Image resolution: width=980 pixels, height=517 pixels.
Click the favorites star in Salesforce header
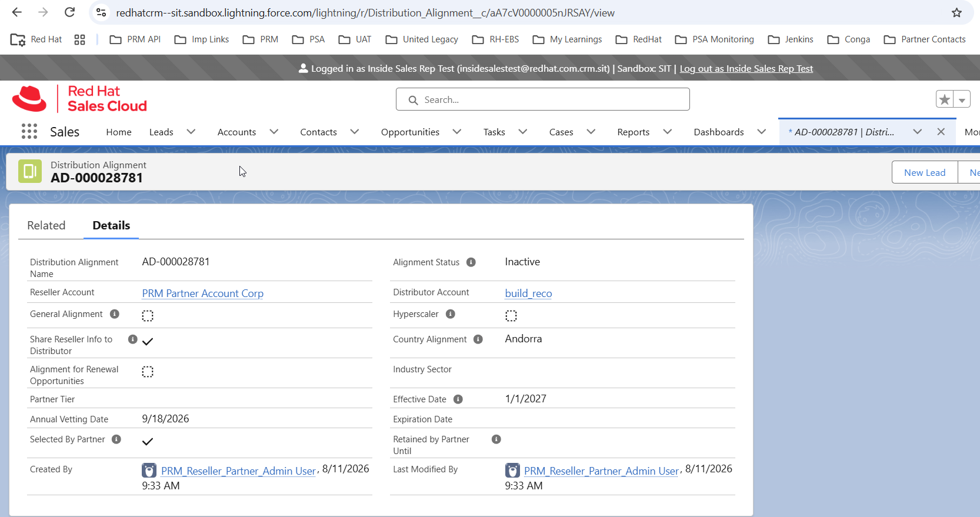(945, 99)
